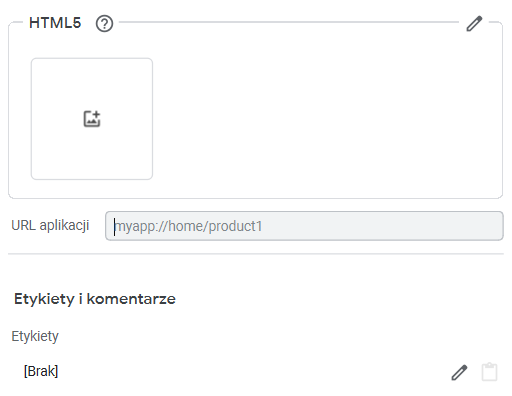Click the question mark circle icon
Screen dimensions: 512x396
(104, 24)
